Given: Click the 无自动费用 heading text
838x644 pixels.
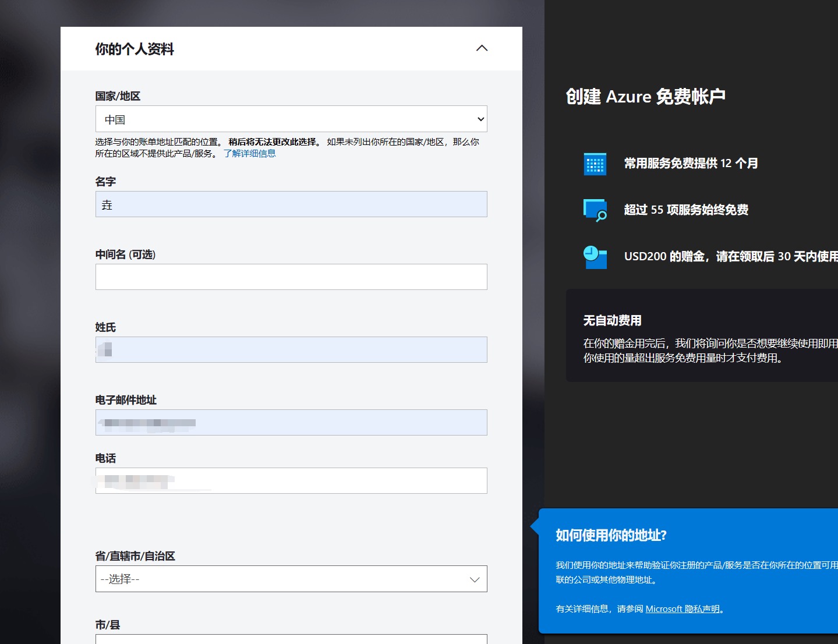Looking at the screenshot, I should click(613, 321).
